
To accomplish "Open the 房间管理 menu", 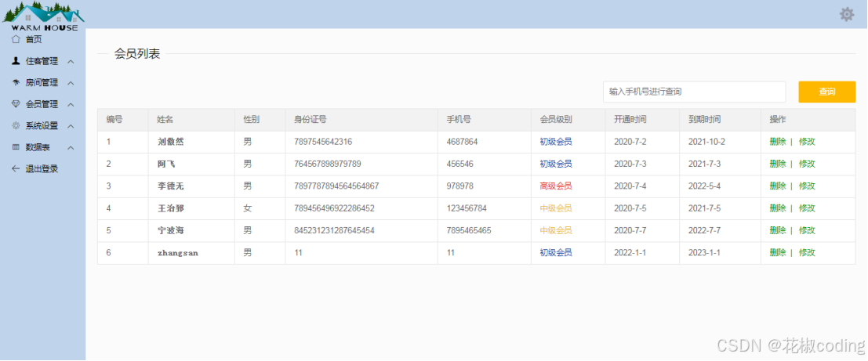I will [x=42, y=83].
